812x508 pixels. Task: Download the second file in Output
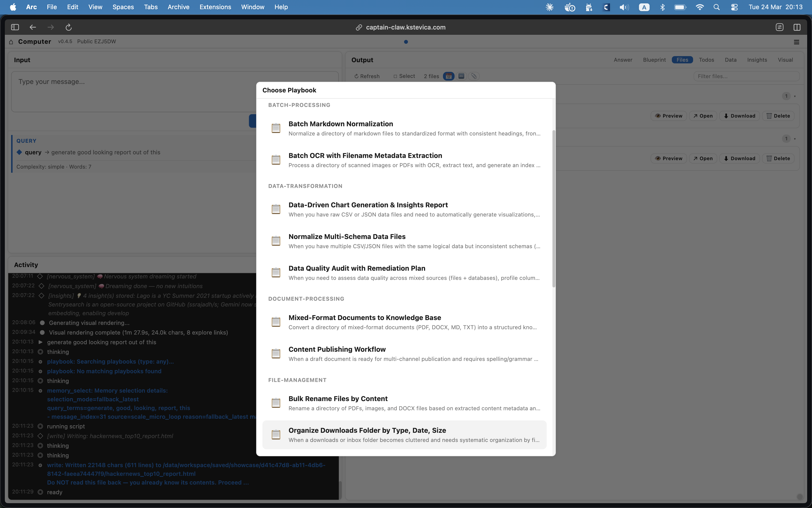pyautogui.click(x=739, y=159)
